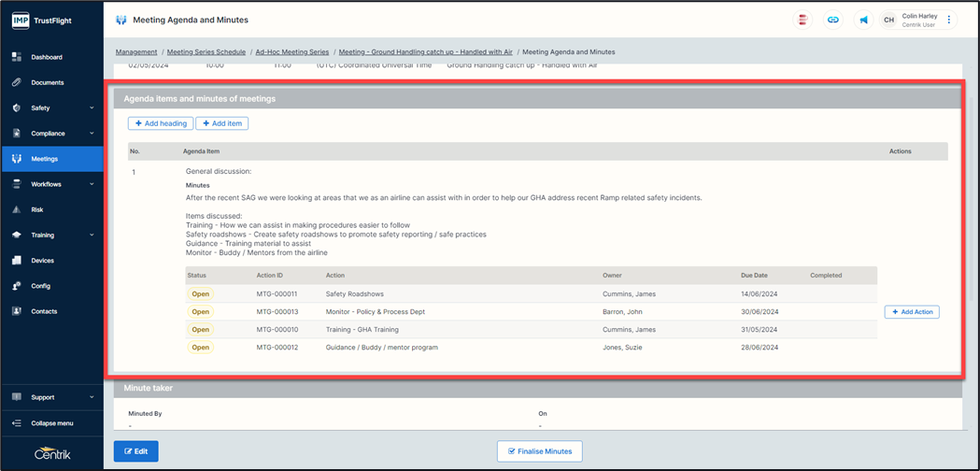Expand the Workflows submenu
980x471 pixels.
tap(51, 185)
